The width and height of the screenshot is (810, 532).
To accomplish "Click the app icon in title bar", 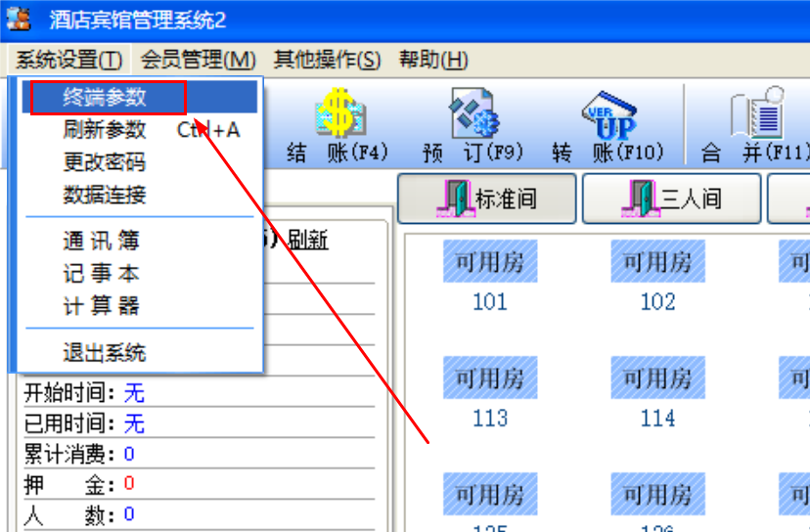I will [19, 20].
